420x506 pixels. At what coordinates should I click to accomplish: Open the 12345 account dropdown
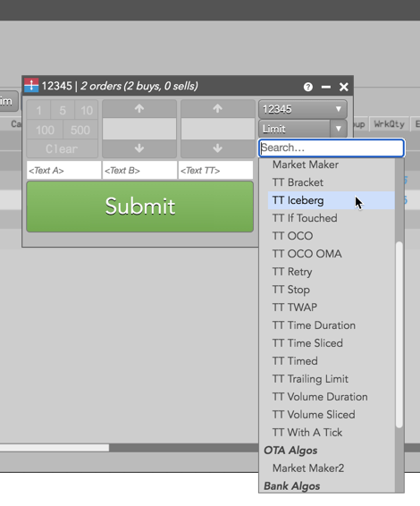(303, 109)
